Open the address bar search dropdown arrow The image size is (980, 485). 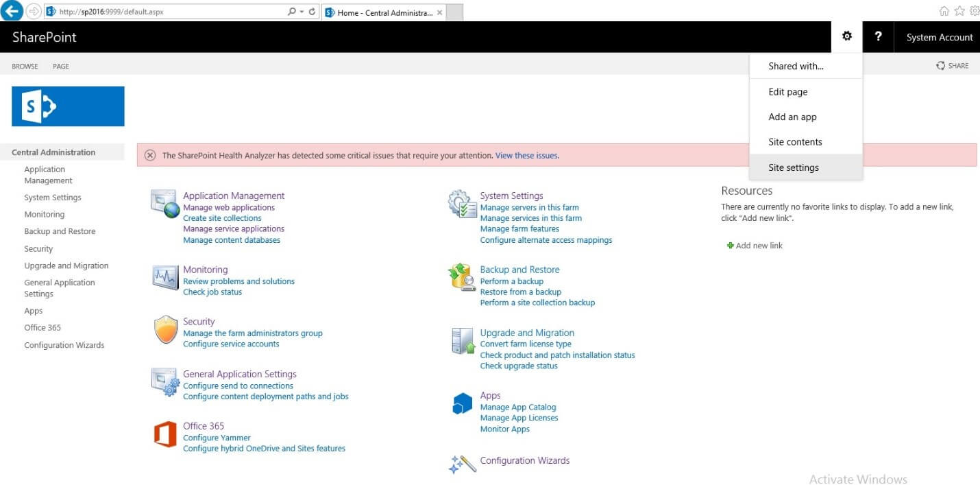click(302, 12)
